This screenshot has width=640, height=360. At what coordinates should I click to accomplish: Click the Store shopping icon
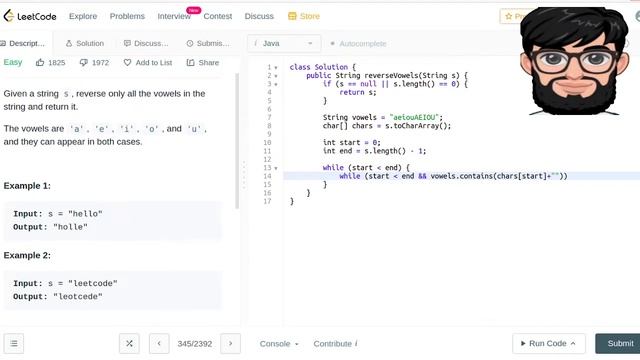pos(292,16)
